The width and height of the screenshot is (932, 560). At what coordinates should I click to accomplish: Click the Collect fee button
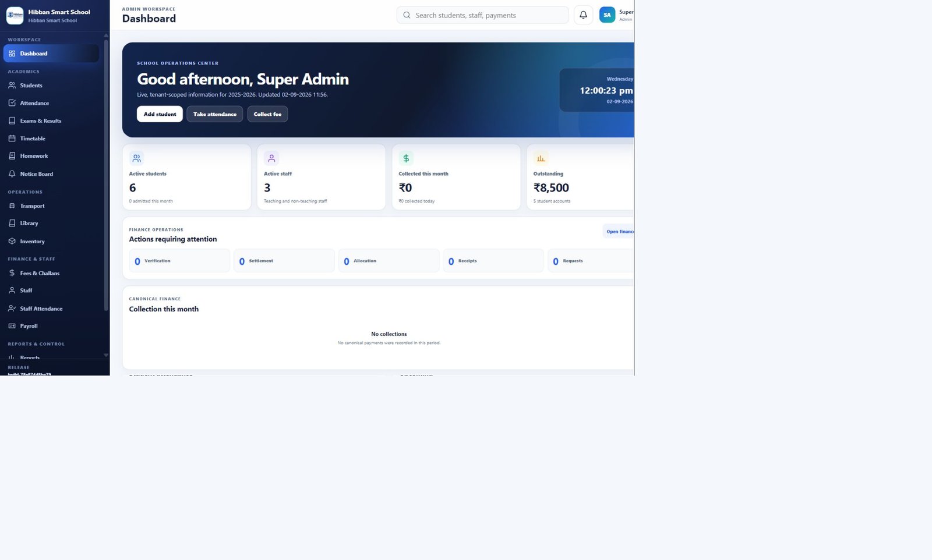(x=267, y=114)
